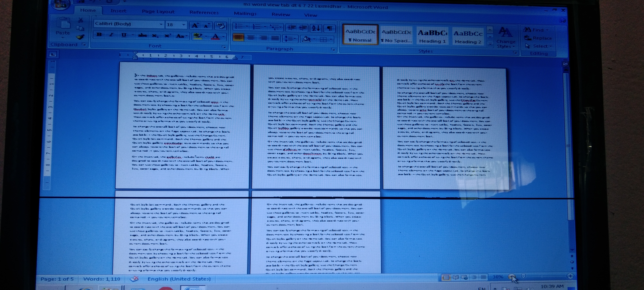
Task: Click the Strikethrough abc icon
Action: coord(142,35)
